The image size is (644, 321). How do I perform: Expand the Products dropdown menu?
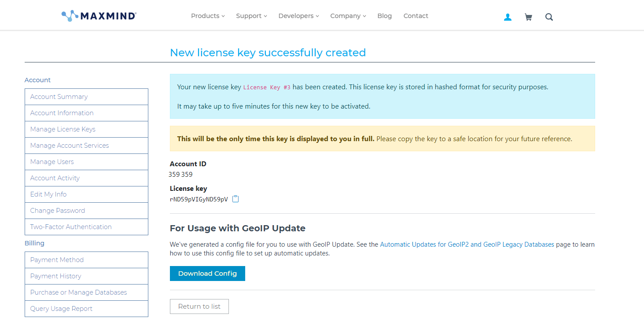point(208,16)
